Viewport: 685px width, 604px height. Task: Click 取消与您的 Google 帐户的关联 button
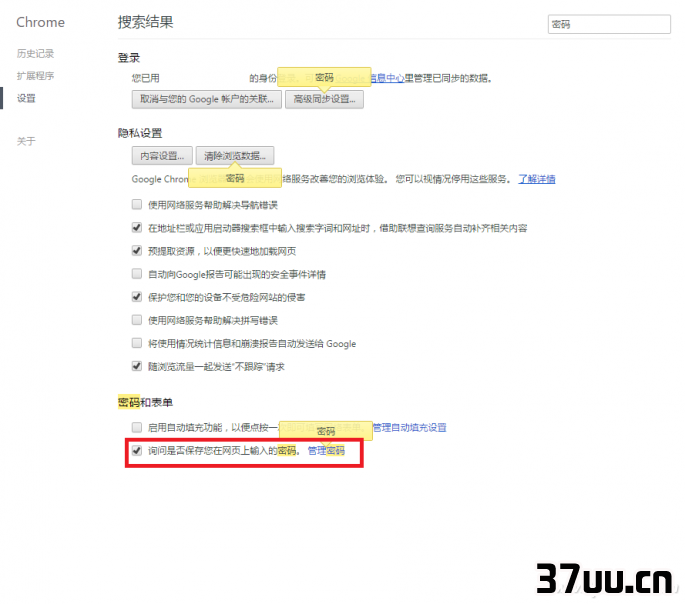point(207,99)
